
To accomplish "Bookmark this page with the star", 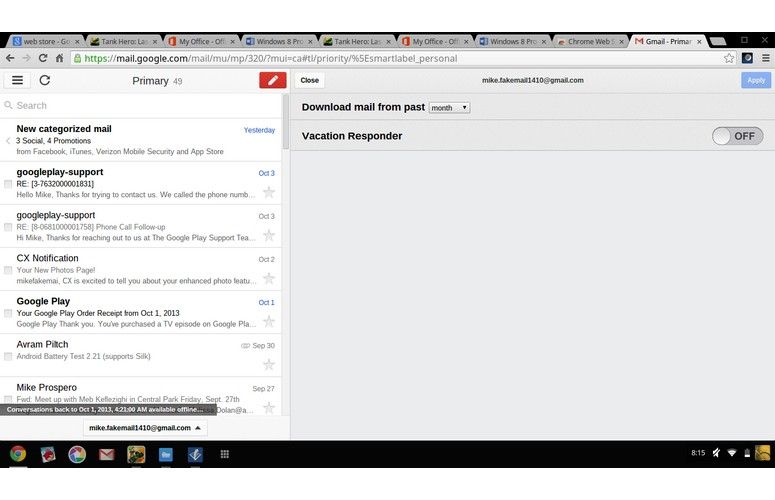I will click(x=729, y=58).
